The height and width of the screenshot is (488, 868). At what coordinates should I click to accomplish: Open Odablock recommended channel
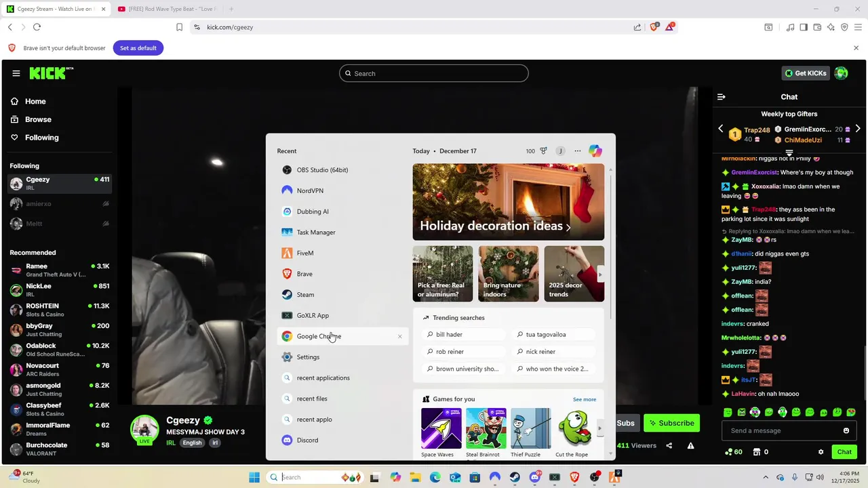coord(60,350)
